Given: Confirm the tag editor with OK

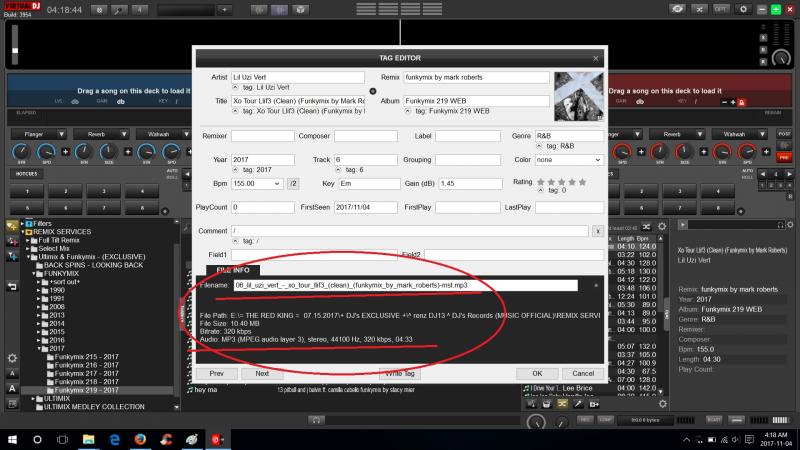Looking at the screenshot, I should (537, 373).
